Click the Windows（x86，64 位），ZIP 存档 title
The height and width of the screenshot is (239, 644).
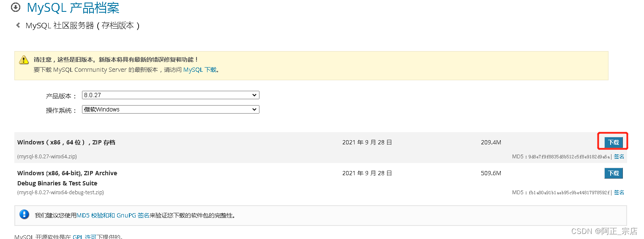click(x=66, y=143)
